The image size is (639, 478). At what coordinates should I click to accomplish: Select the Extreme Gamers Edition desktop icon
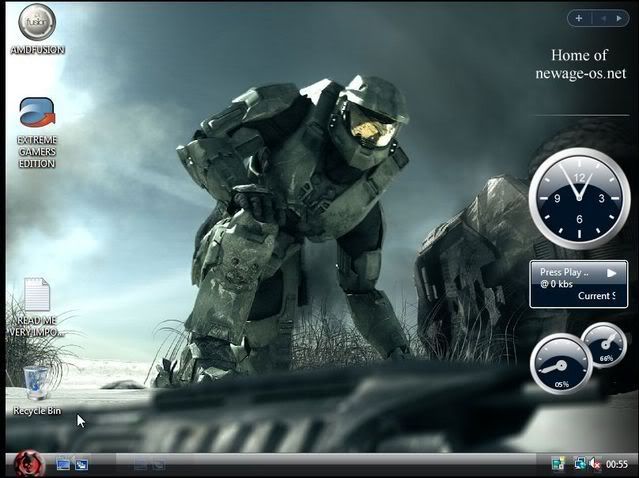pos(37,132)
